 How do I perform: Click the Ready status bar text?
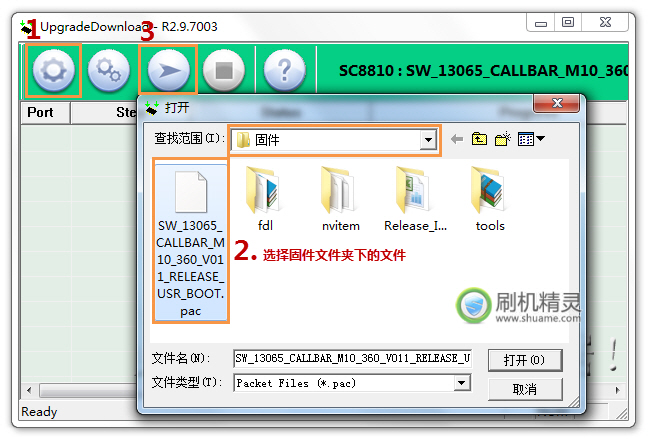pyautogui.click(x=39, y=412)
